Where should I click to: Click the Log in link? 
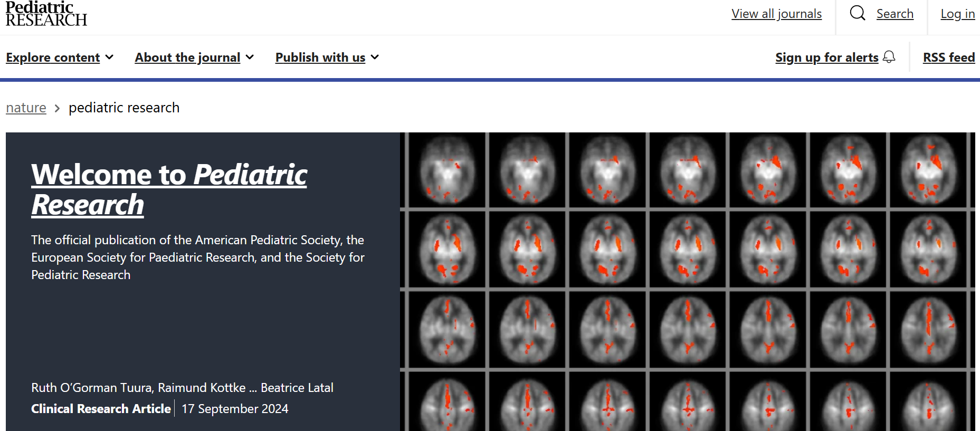957,14
